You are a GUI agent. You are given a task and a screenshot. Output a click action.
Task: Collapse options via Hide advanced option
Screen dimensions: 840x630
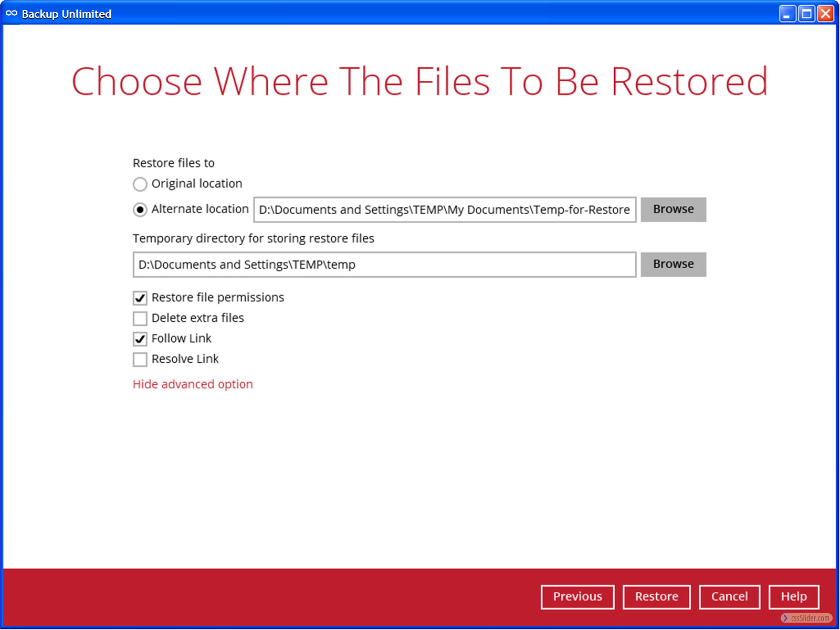(193, 384)
